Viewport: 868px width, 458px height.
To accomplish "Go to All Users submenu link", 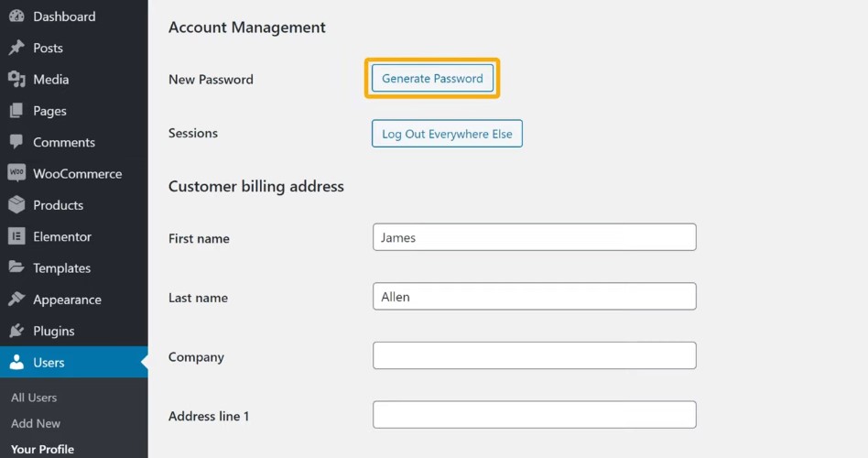I will click(x=34, y=398).
